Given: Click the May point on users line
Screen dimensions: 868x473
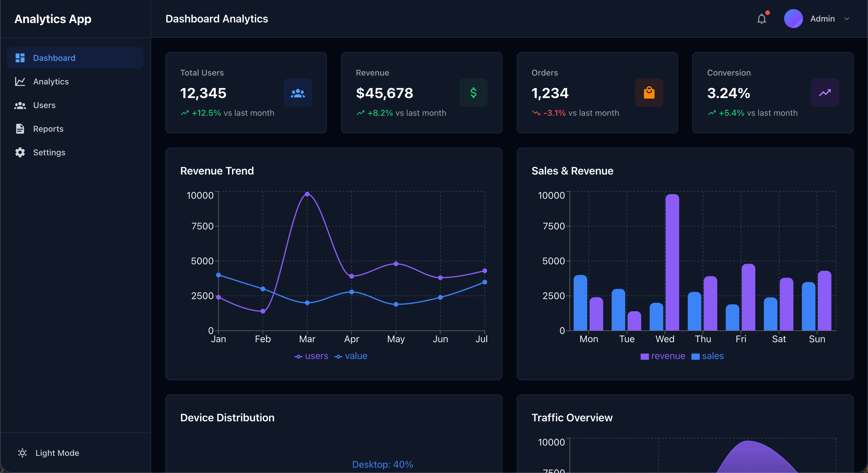Looking at the screenshot, I should click(x=396, y=264).
